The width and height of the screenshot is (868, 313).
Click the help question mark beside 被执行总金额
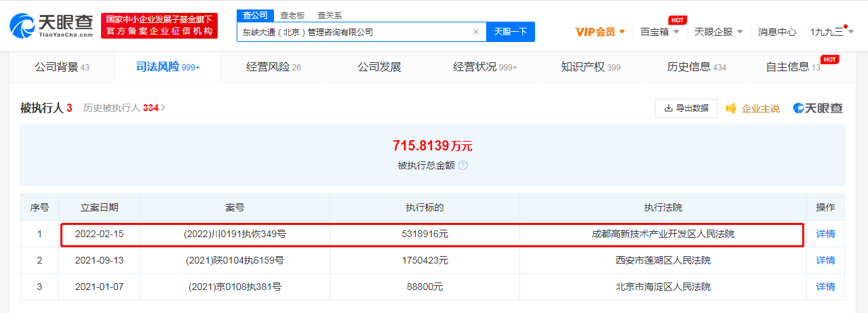pos(462,165)
